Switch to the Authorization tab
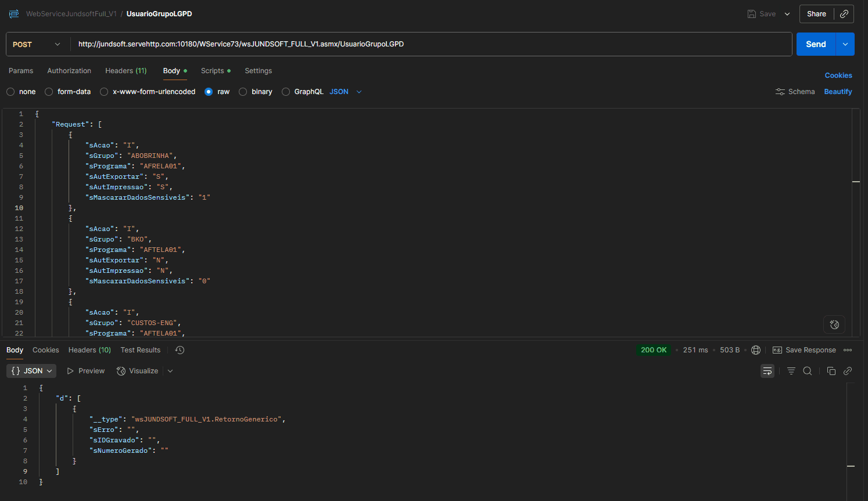Screen dimensions: 868x501 click(69, 71)
